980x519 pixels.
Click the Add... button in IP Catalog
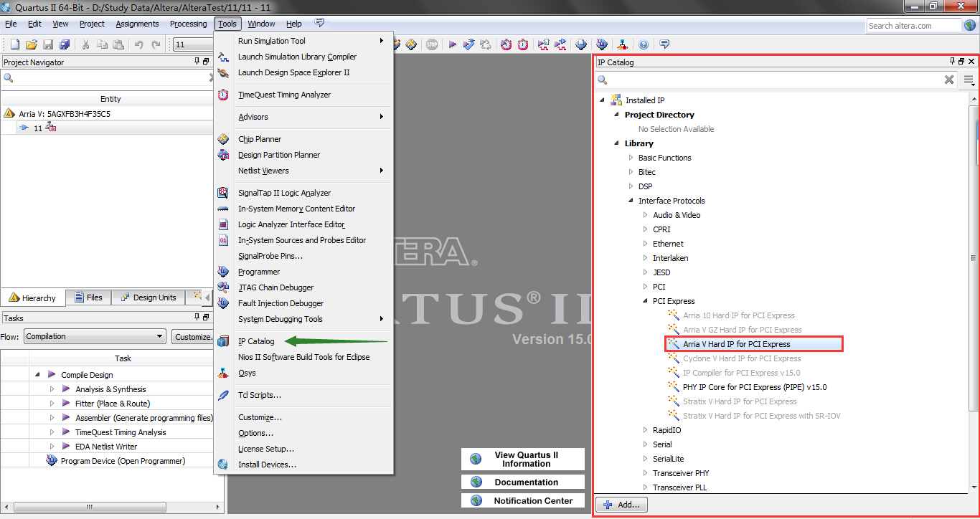click(x=622, y=505)
